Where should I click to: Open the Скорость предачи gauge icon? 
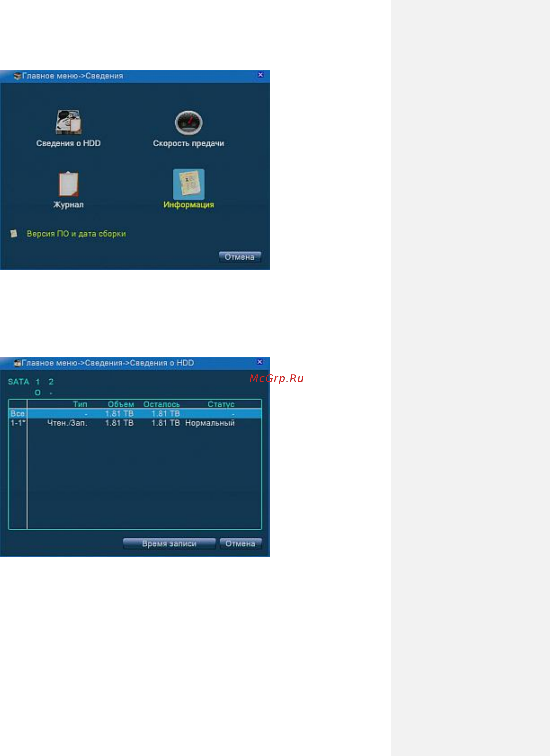(189, 123)
